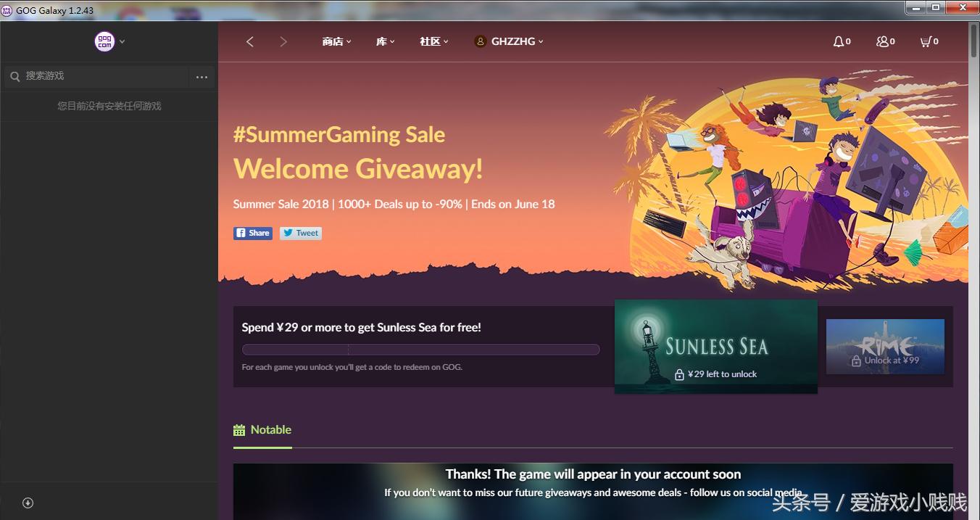Click the GOG.com logo icon
The width and height of the screenshot is (980, 520).
point(104,41)
